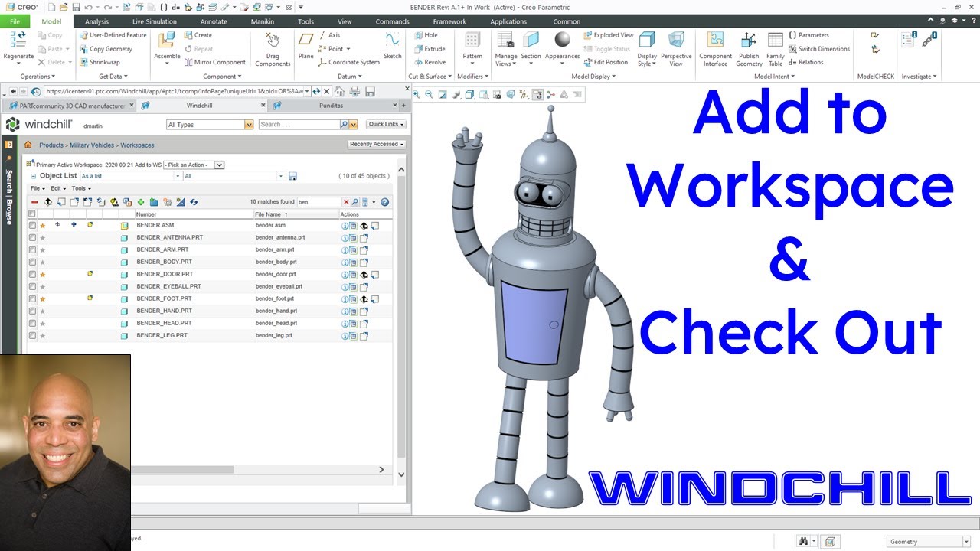Screen dimensions: 980x551
Task: Open the Appearances sphere icon
Action: click(x=563, y=40)
